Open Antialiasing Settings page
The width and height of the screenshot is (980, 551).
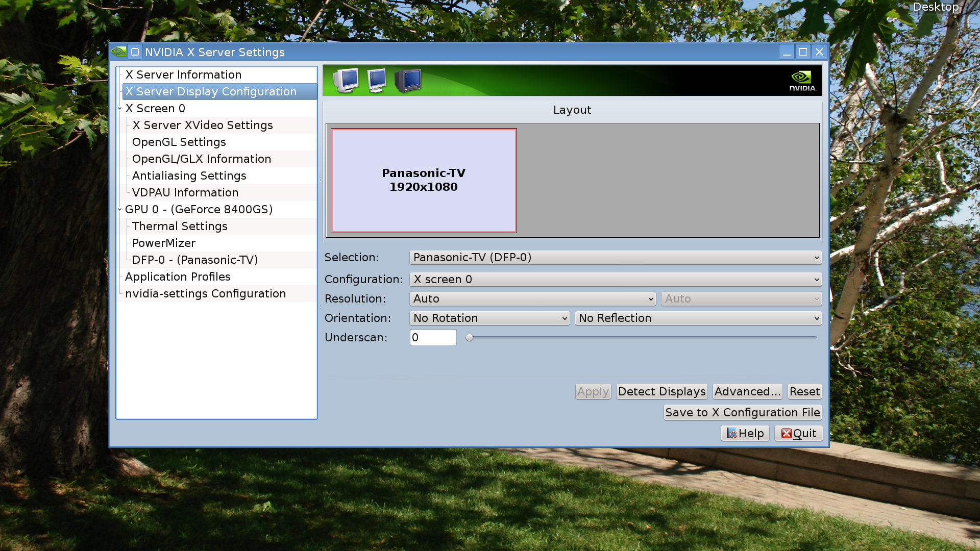189,176
